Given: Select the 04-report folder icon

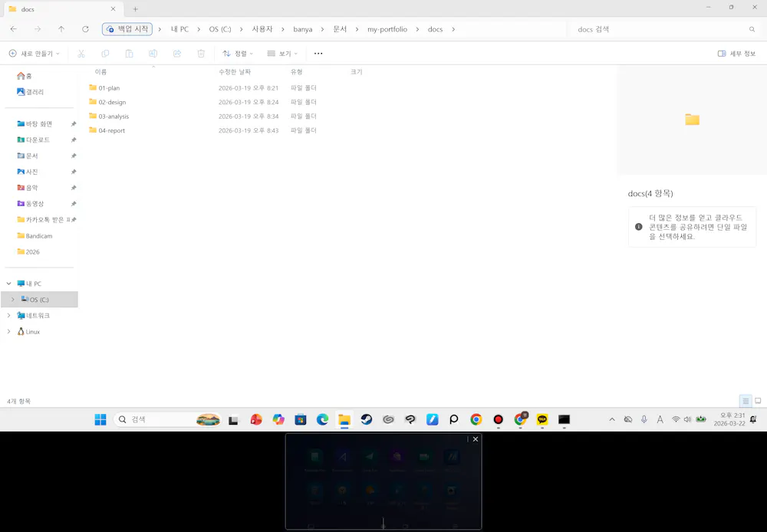Looking at the screenshot, I should 93,130.
